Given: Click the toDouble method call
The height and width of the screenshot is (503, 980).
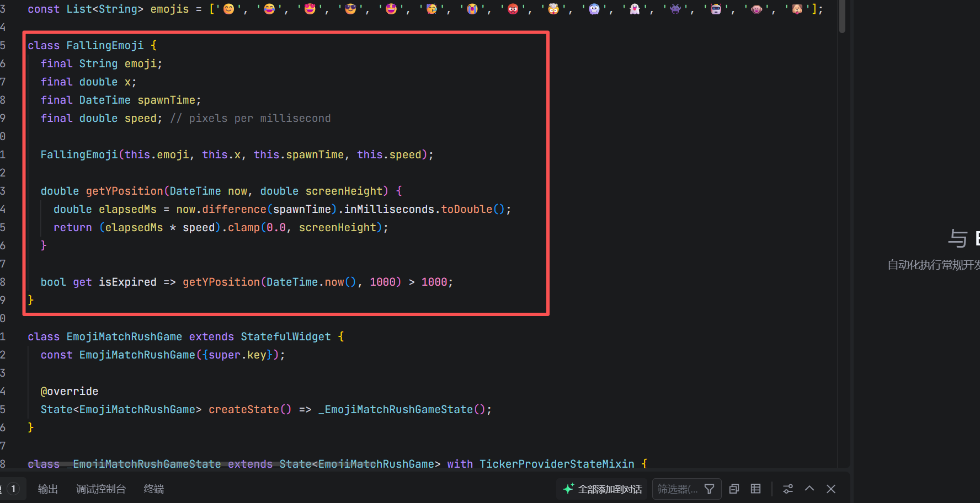Looking at the screenshot, I should [x=466, y=209].
